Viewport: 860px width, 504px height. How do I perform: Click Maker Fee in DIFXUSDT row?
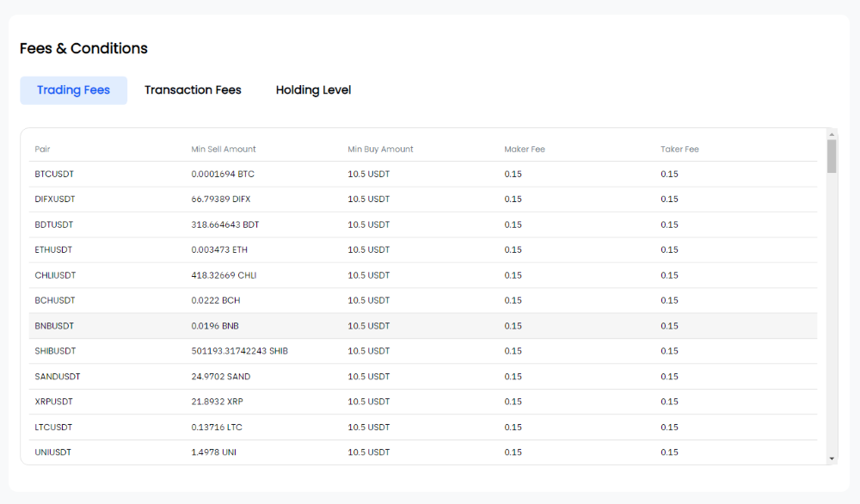click(x=513, y=199)
